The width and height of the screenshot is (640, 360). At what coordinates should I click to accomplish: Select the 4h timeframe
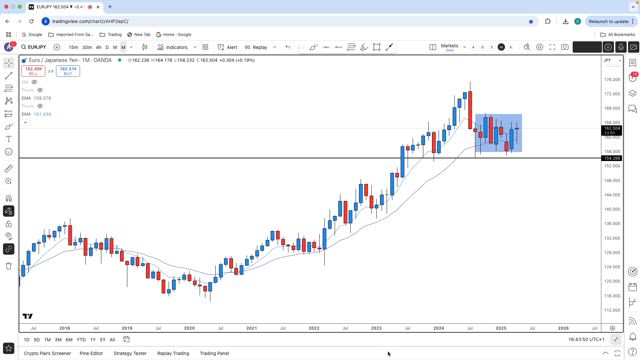point(98,47)
